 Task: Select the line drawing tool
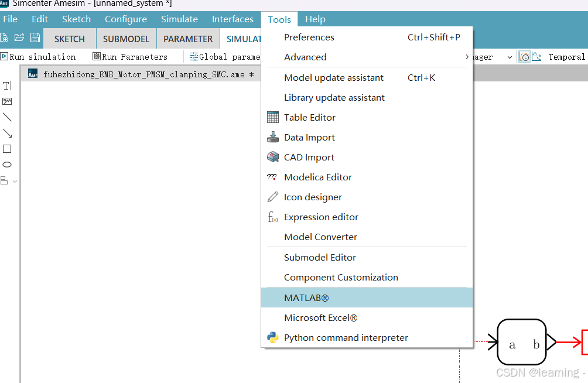click(x=7, y=117)
